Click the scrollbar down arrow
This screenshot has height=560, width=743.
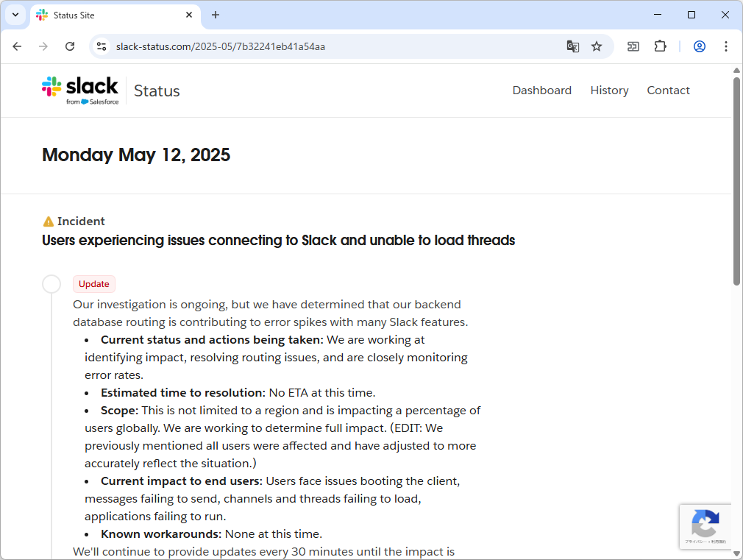[736, 553]
